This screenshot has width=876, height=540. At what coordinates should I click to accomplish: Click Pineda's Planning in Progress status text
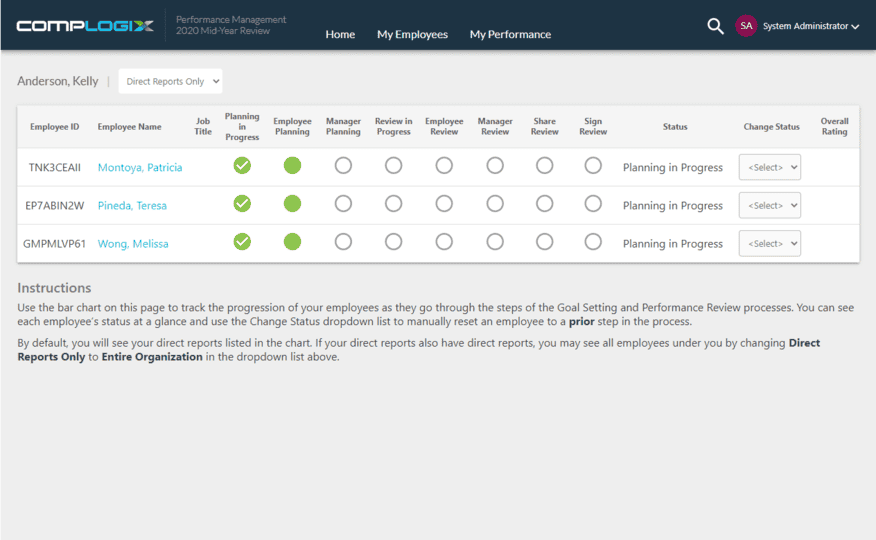pos(673,206)
